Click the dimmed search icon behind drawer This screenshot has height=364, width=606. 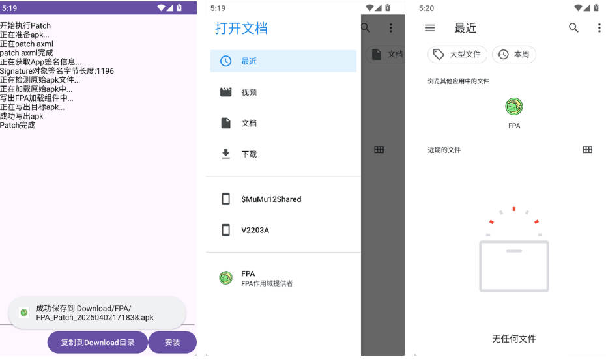click(x=366, y=27)
